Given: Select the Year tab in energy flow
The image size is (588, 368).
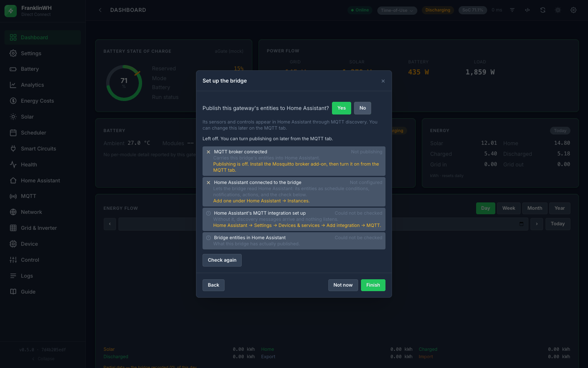Looking at the screenshot, I should pyautogui.click(x=559, y=208).
